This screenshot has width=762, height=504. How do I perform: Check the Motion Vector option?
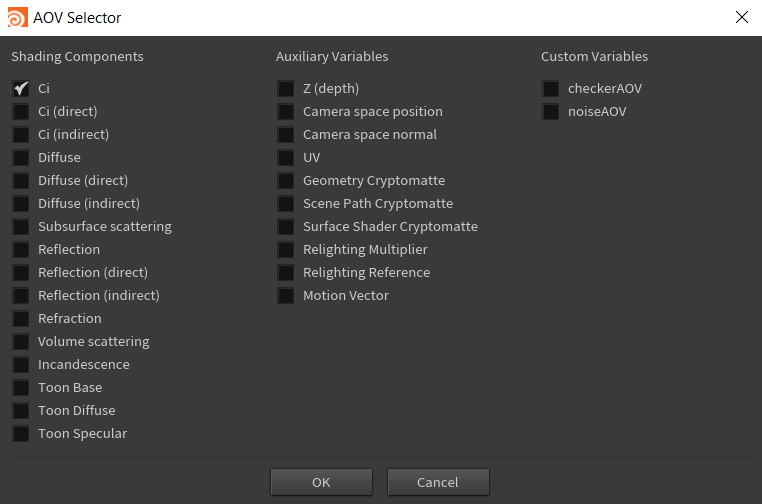point(286,296)
